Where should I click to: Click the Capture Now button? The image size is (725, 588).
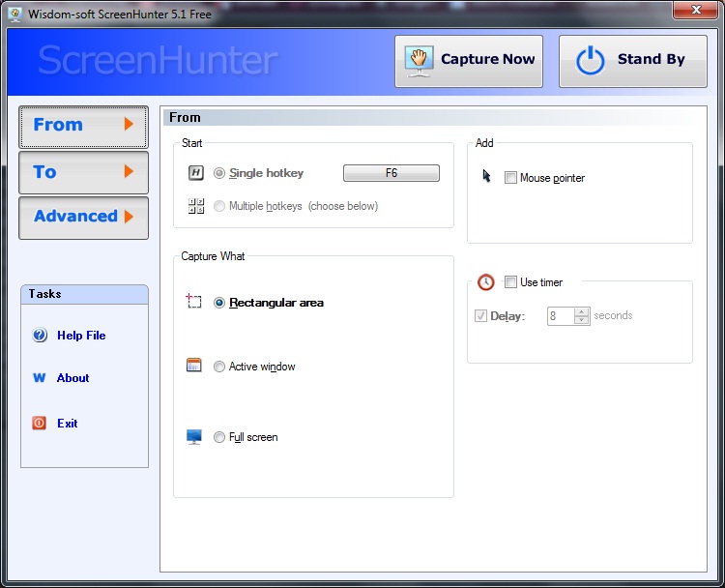click(x=469, y=61)
